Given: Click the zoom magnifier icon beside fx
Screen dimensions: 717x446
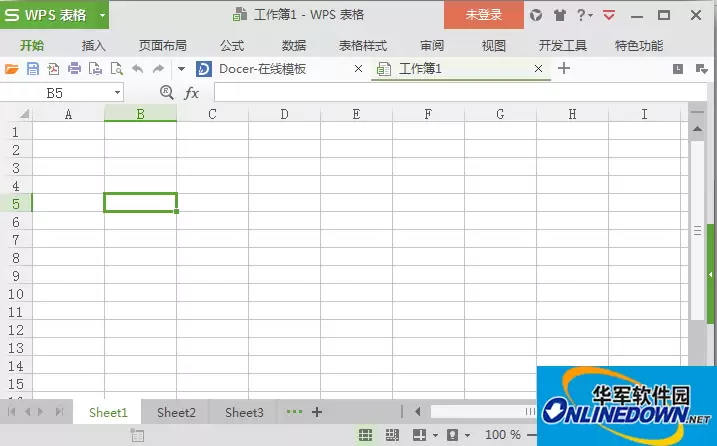Looking at the screenshot, I should 166,93.
